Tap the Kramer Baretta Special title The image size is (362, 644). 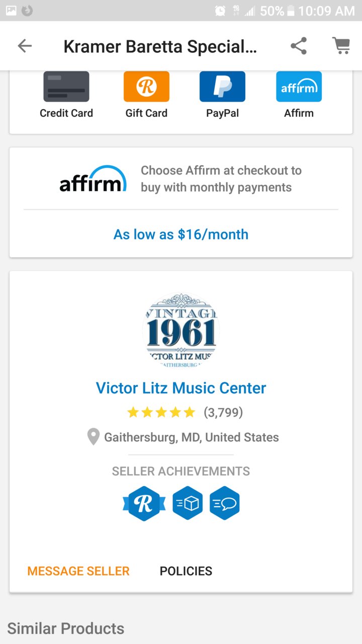click(x=160, y=46)
